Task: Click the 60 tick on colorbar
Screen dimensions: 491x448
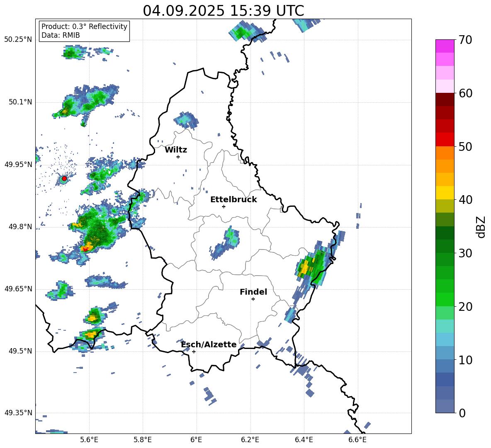Action: [x=465, y=93]
